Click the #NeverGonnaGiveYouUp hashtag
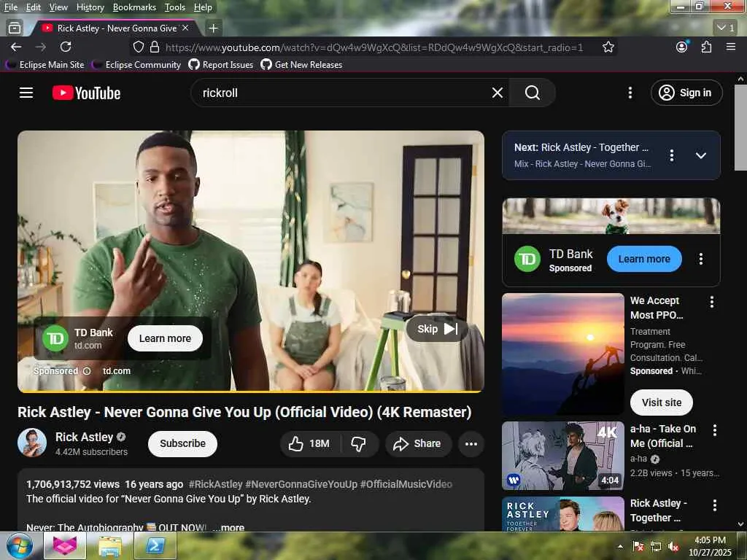The width and height of the screenshot is (747, 560). (301, 484)
